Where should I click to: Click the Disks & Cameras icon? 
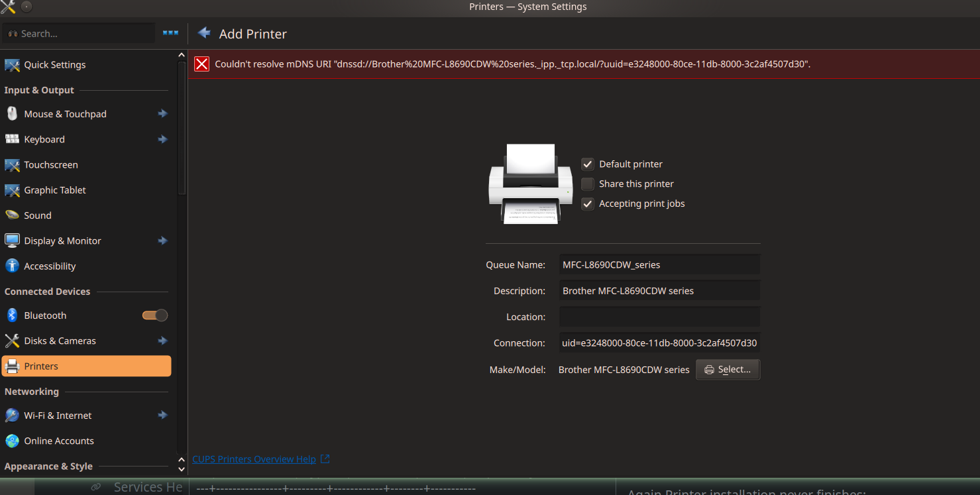[12, 341]
